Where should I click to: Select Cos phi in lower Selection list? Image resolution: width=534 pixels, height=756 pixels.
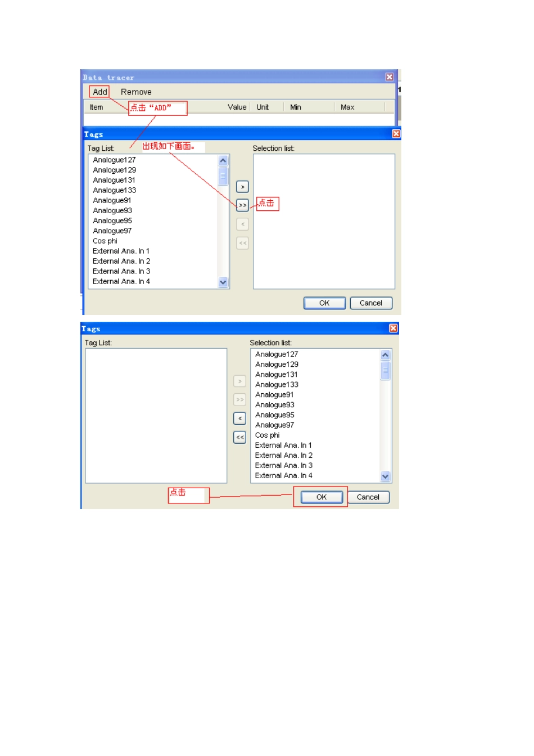[268, 435]
